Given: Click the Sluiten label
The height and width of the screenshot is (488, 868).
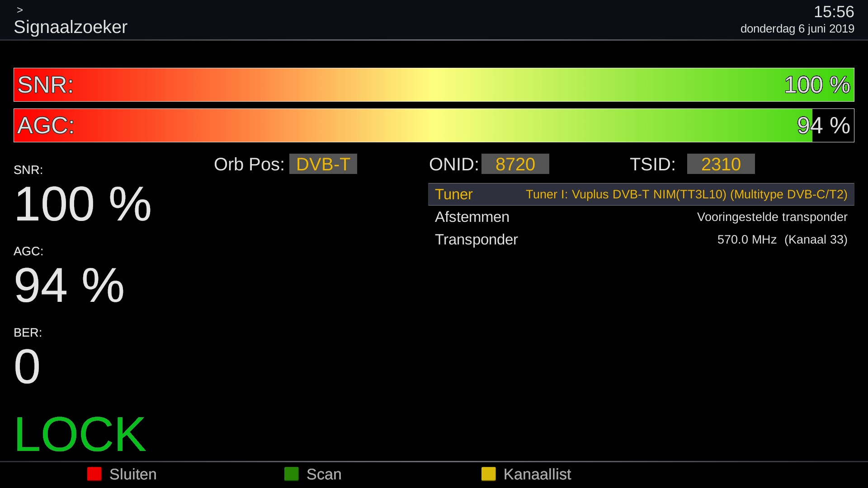Looking at the screenshot, I should click(132, 474).
